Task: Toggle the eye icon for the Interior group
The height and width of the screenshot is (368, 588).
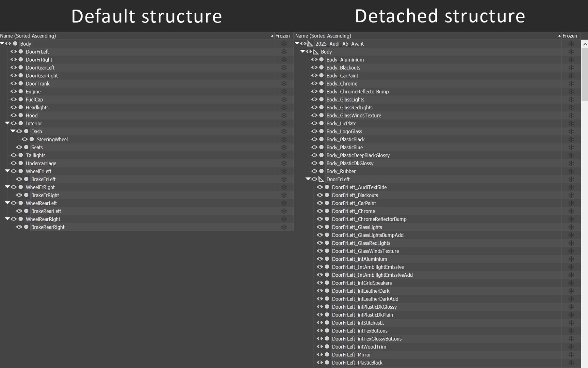Action: [14, 123]
